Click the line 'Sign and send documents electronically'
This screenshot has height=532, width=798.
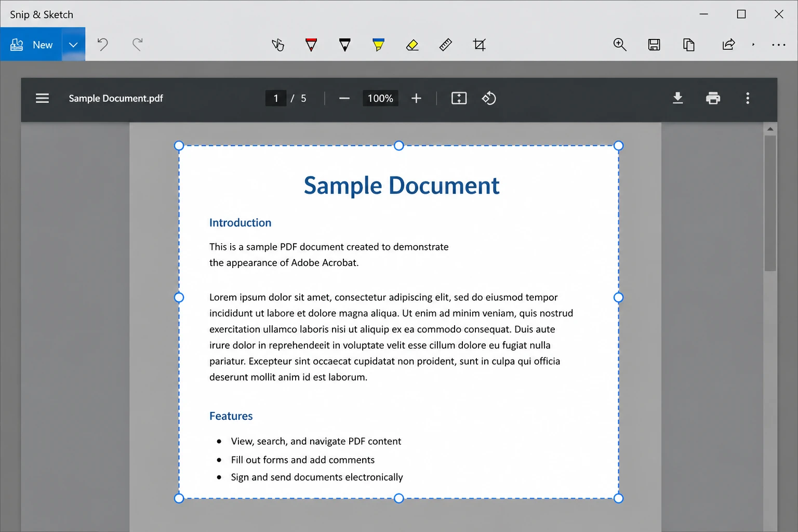(317, 477)
